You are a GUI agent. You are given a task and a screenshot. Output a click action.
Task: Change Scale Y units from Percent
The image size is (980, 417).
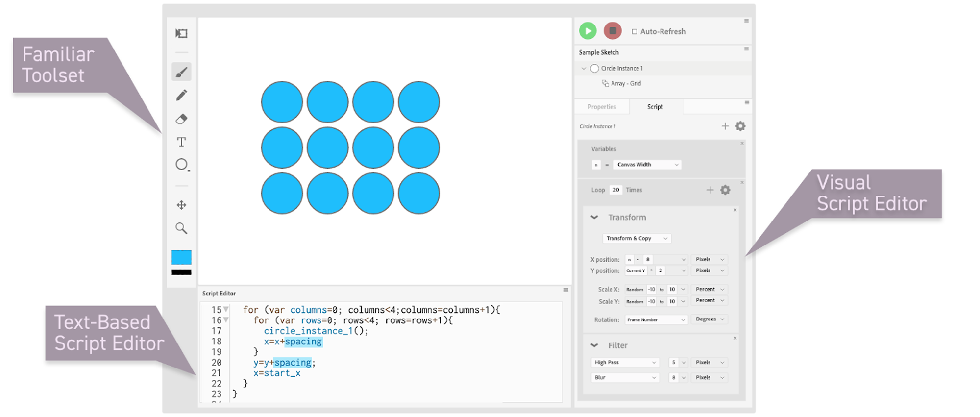[x=709, y=301]
